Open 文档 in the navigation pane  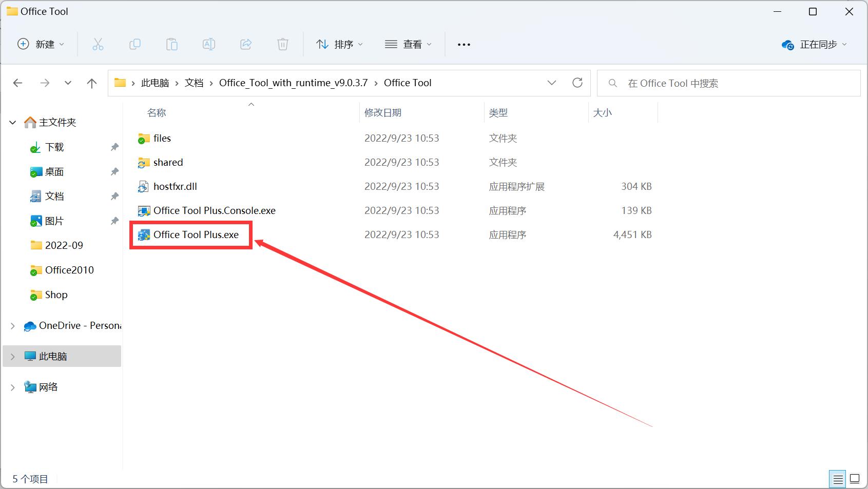pyautogui.click(x=54, y=197)
